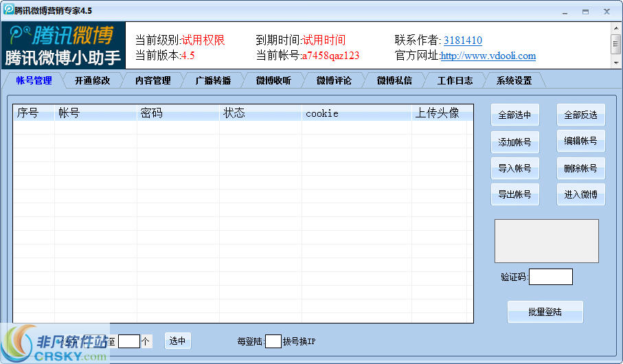Go to the 广播转播 tab
This screenshot has width=623, height=364.
pos(213,80)
